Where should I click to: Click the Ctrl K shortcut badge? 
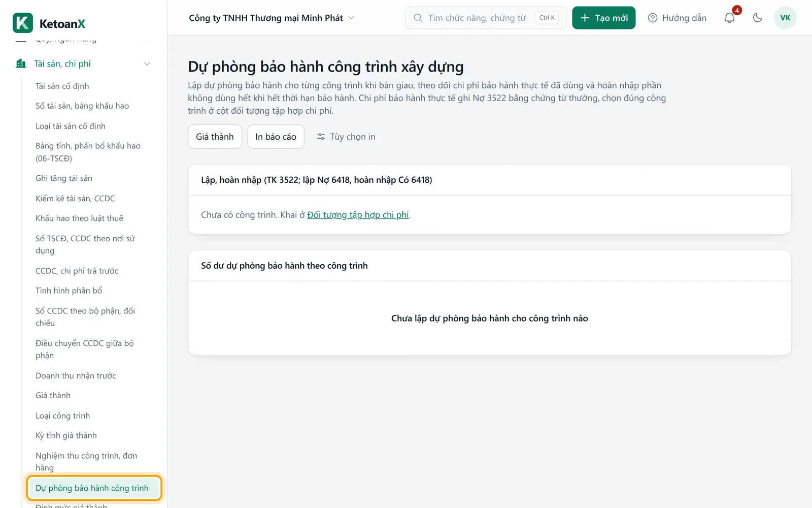click(x=547, y=18)
